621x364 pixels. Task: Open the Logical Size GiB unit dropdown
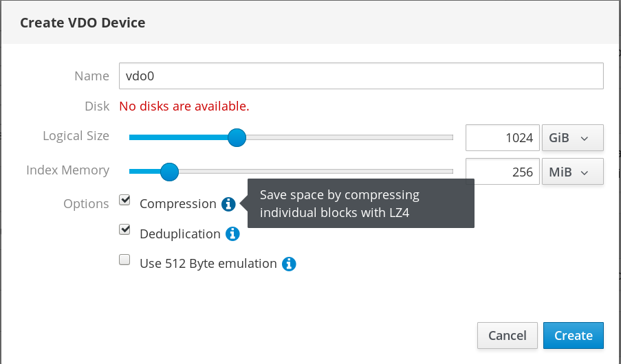[573, 137]
